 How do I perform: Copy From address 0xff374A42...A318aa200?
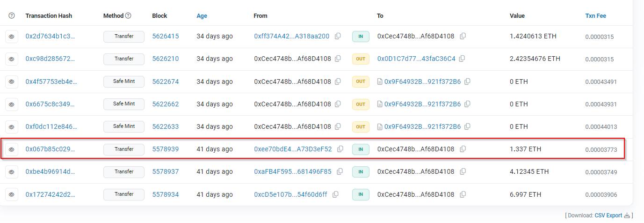click(x=338, y=36)
